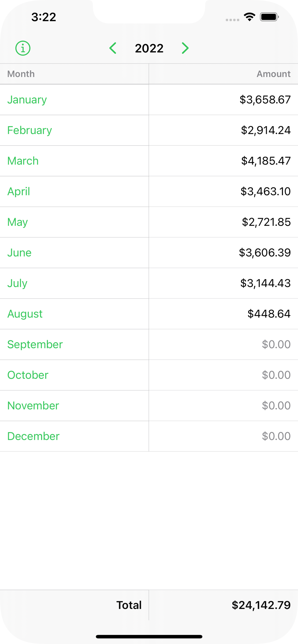Open September month entry
The width and height of the screenshot is (298, 644).
click(x=35, y=345)
